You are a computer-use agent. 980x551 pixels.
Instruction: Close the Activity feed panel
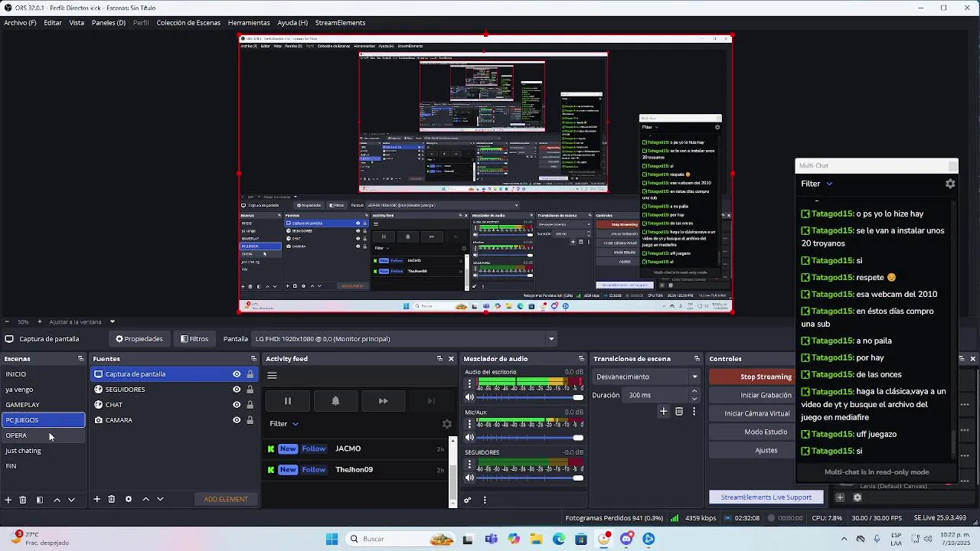[451, 359]
